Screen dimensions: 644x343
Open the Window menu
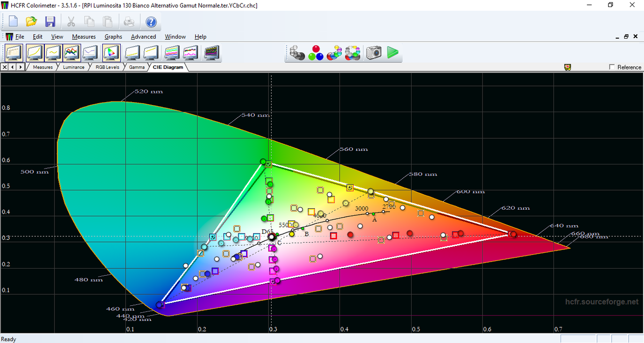pyautogui.click(x=176, y=37)
